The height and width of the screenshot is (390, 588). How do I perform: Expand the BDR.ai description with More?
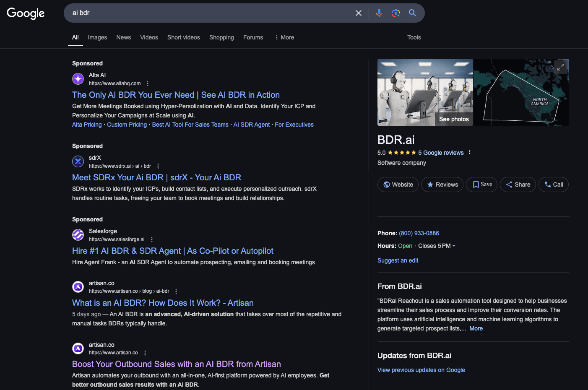click(x=476, y=328)
